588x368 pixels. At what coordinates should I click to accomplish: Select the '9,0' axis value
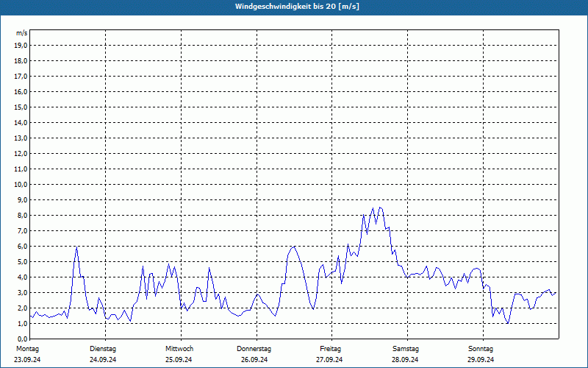(23, 199)
